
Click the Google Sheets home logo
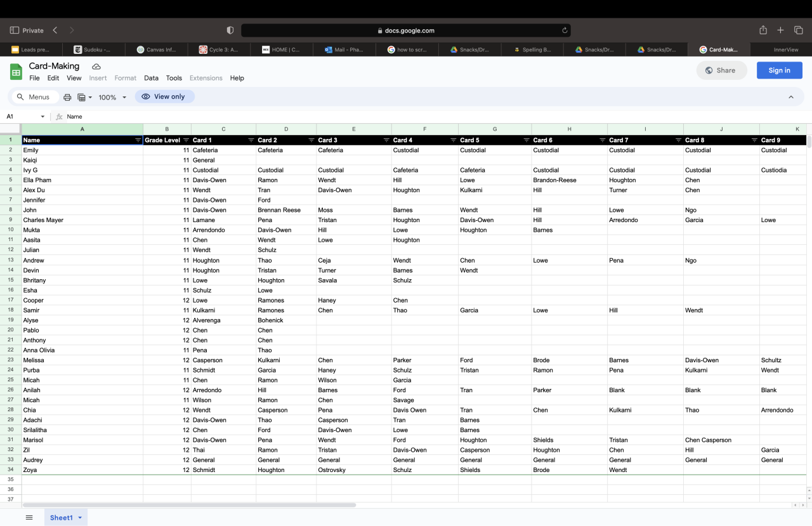16,72
